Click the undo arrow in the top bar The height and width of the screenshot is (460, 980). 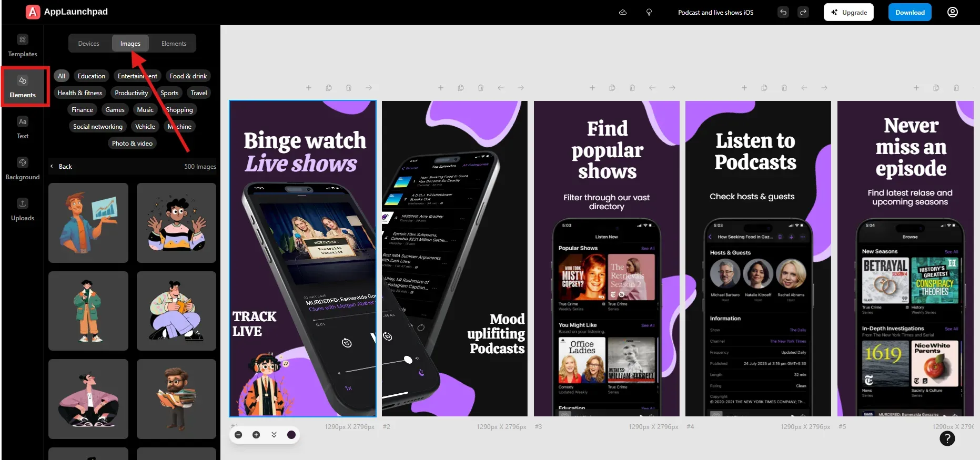[x=783, y=12]
